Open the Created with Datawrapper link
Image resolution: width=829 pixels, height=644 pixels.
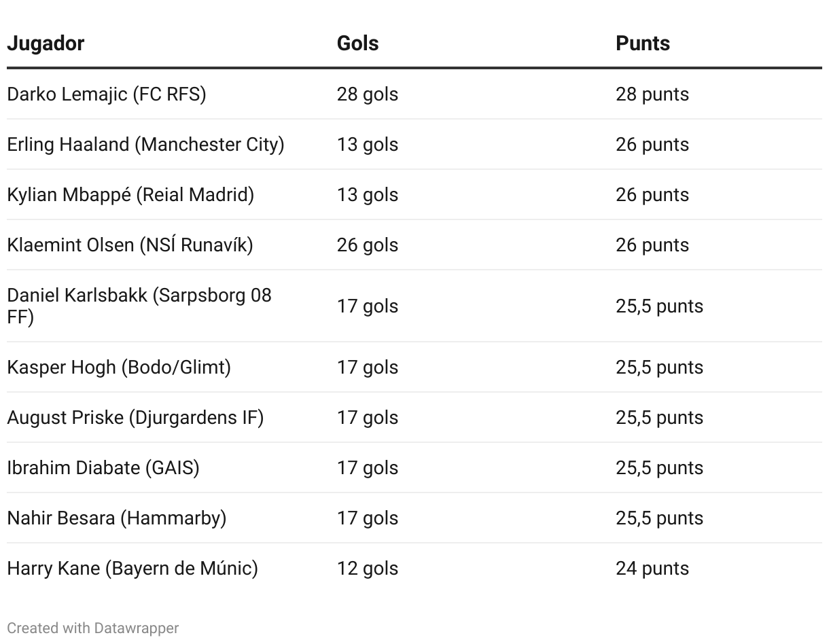(x=93, y=628)
